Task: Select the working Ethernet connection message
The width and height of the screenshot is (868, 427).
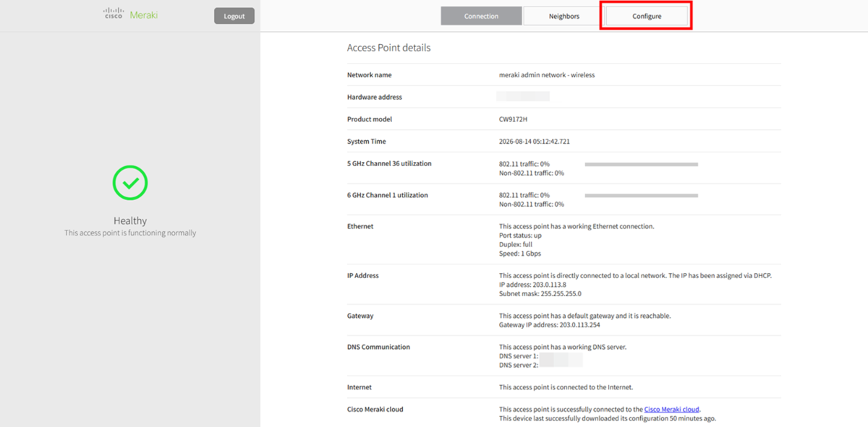Action: tap(576, 226)
